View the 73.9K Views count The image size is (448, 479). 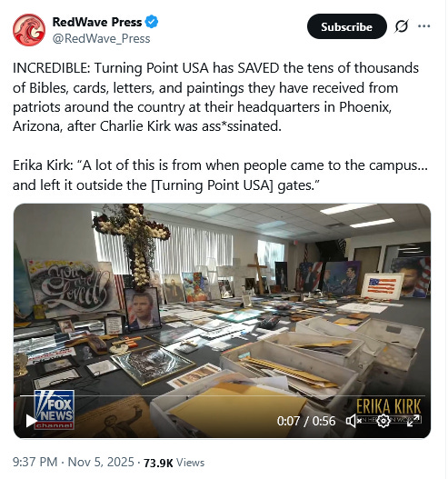tap(174, 463)
